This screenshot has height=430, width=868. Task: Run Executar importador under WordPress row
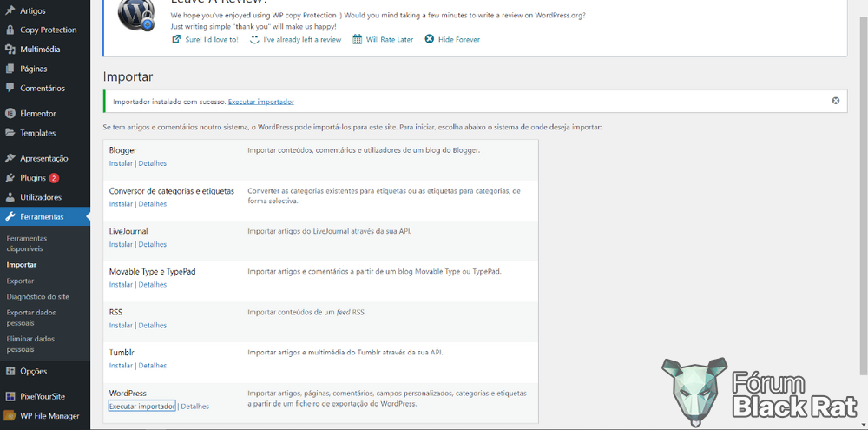point(141,407)
